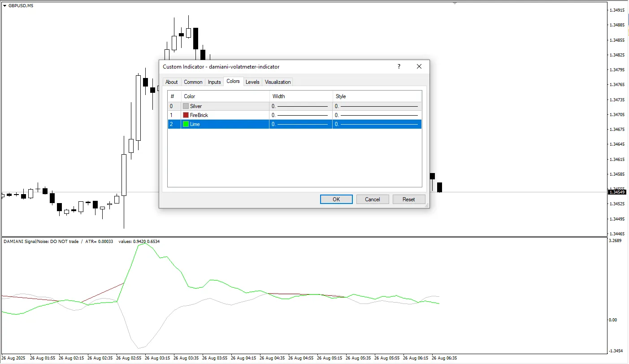The image size is (629, 364).
Task: Open the Width dropdown for Silver row
Action: [x=300, y=106]
